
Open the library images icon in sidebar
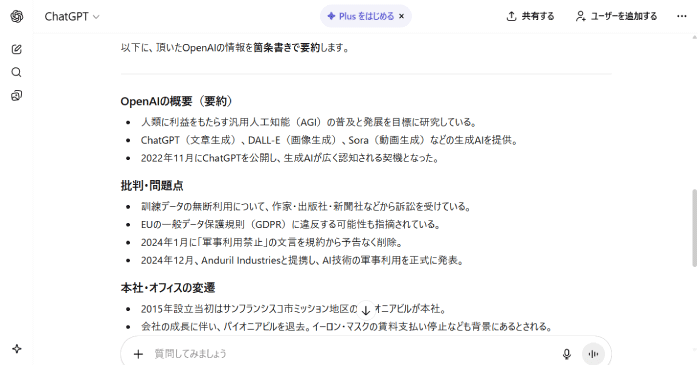16,96
